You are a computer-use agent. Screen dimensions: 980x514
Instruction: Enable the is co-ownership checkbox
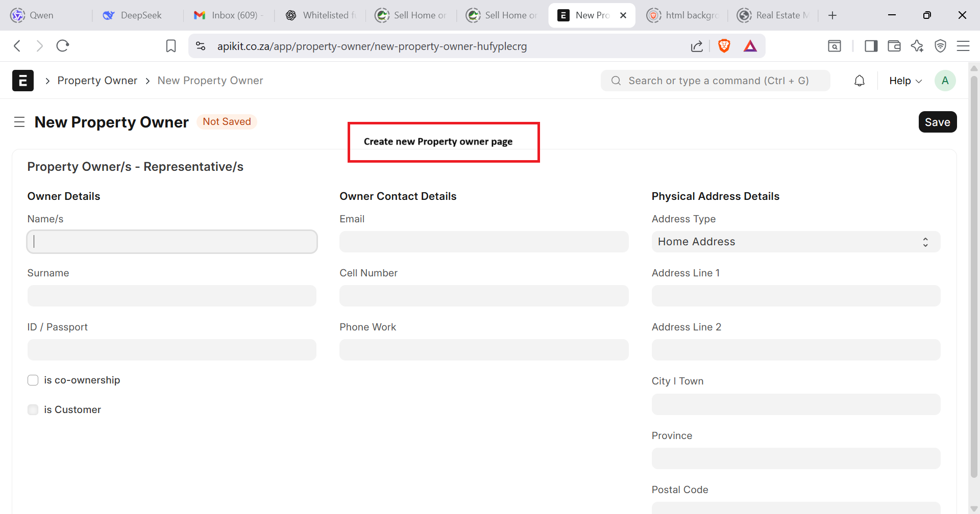[x=33, y=380]
